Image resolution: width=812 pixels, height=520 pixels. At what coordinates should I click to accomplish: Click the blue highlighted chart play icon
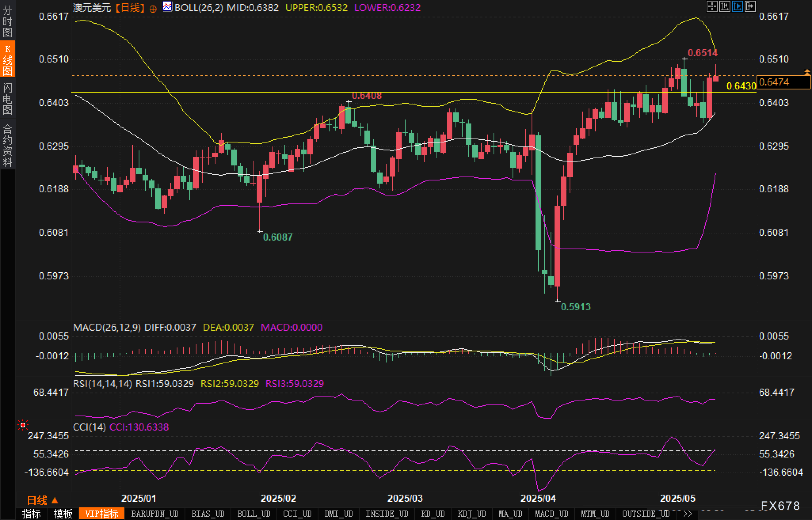[x=737, y=6]
